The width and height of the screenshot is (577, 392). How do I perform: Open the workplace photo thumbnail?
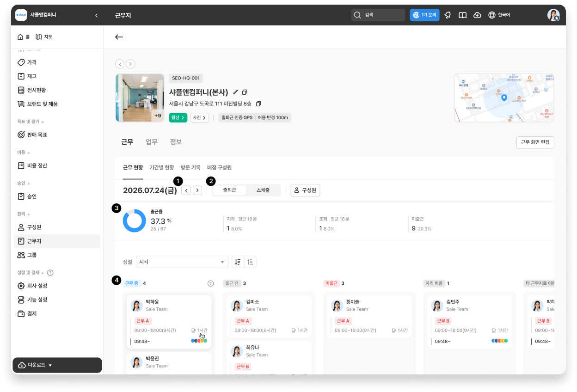pyautogui.click(x=140, y=98)
